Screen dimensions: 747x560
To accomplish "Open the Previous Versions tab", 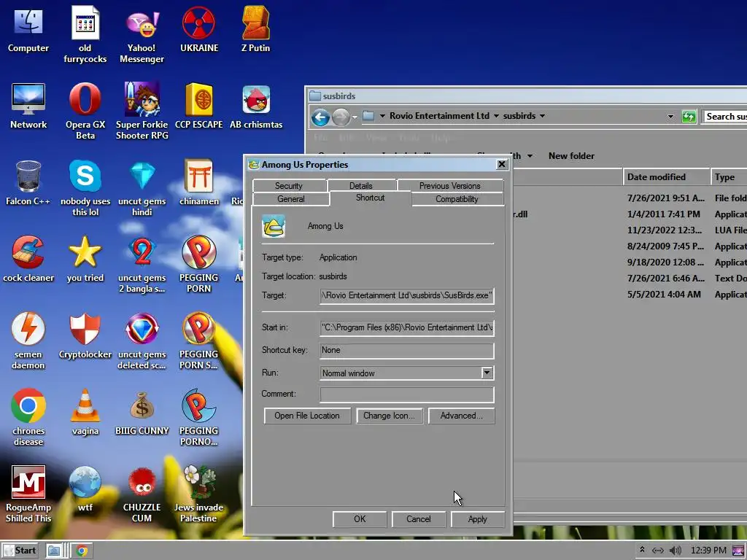I will (x=449, y=186).
